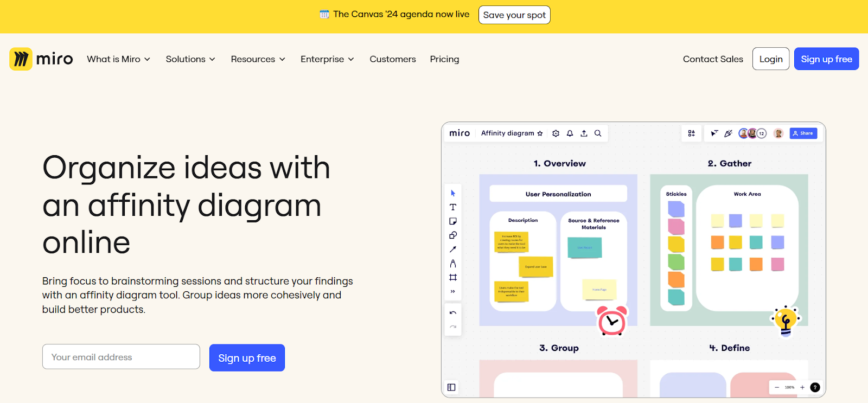This screenshot has height=403, width=868.
Task: Click the miro wordmark inside board preview
Action: [459, 133]
